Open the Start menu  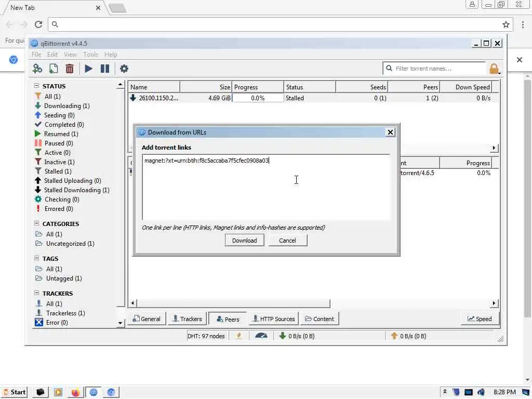pos(15,392)
